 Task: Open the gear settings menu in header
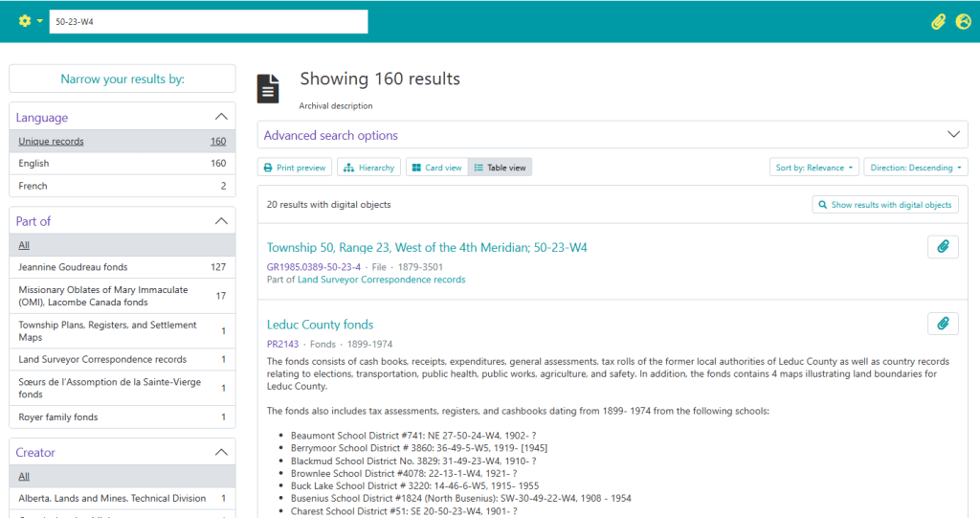click(31, 21)
